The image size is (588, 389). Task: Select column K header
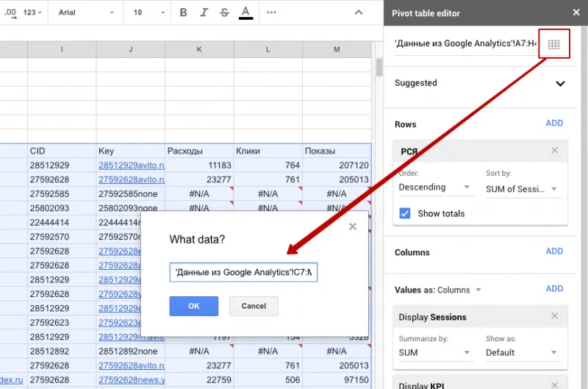(199, 49)
